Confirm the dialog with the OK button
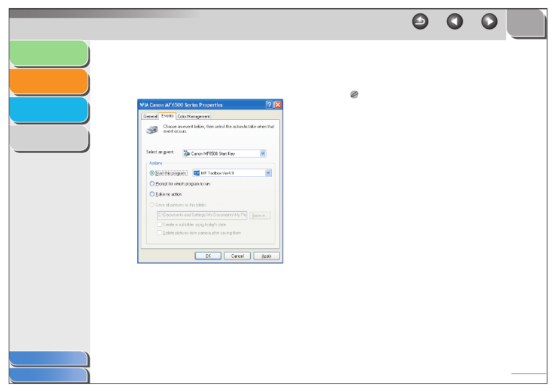 tap(208, 256)
